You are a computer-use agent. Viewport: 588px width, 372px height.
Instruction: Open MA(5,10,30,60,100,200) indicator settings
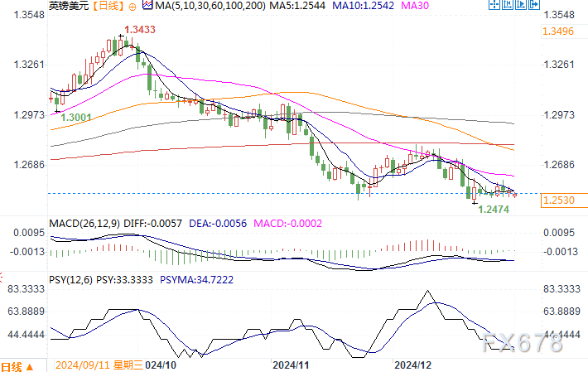(210, 6)
